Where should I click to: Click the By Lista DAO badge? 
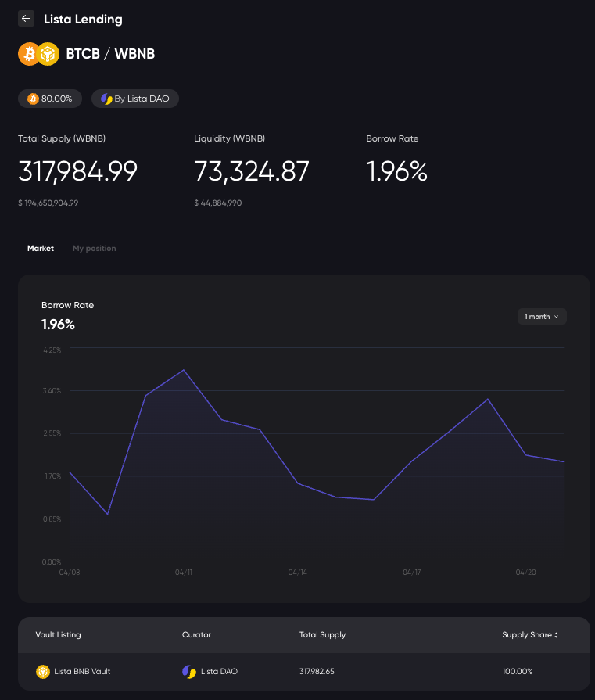pyautogui.click(x=135, y=99)
